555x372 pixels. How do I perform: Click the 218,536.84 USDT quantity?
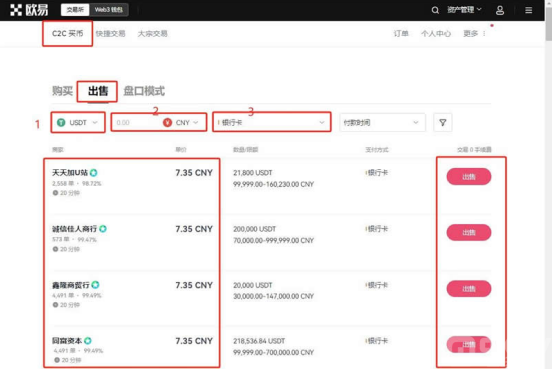[259, 341]
